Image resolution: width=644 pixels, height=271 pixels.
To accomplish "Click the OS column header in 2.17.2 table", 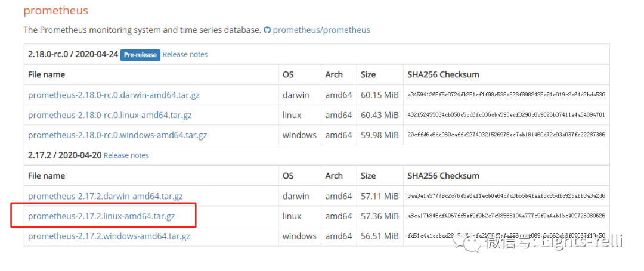I will point(288,176).
